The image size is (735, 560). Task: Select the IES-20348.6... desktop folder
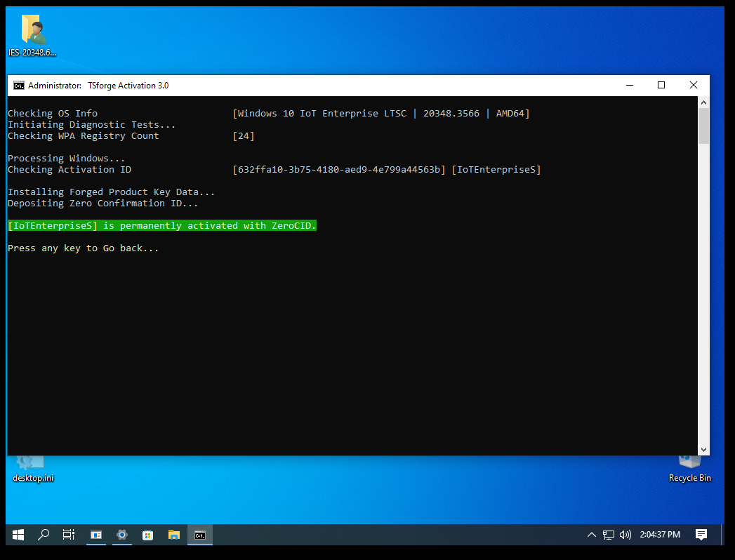(32, 35)
